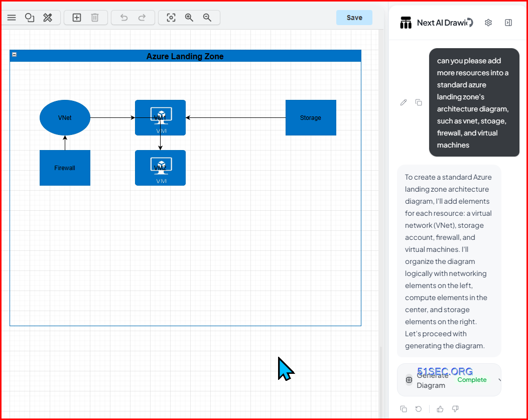Select the Storage box shape
Image resolution: width=528 pixels, height=420 pixels.
(x=311, y=118)
